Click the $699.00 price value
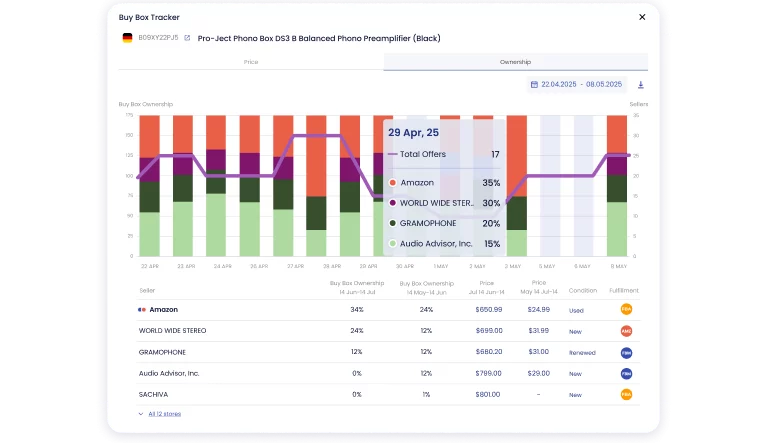Image resolution: width=757 pixels, height=444 pixels. [x=489, y=331]
